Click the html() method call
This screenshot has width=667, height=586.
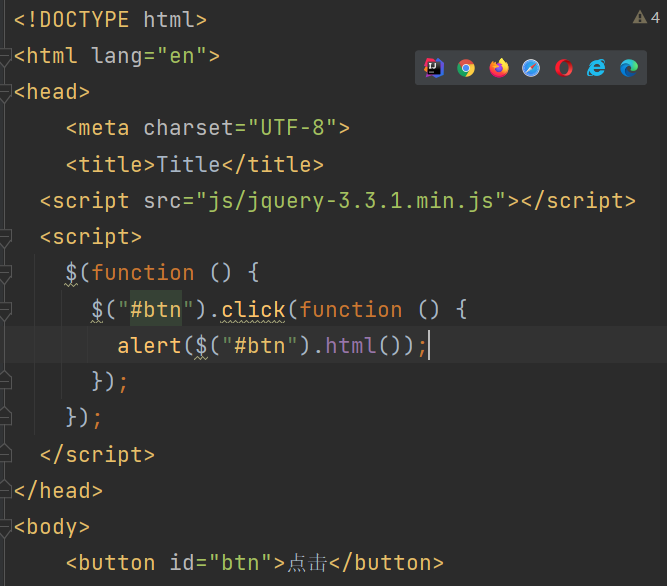363,346
